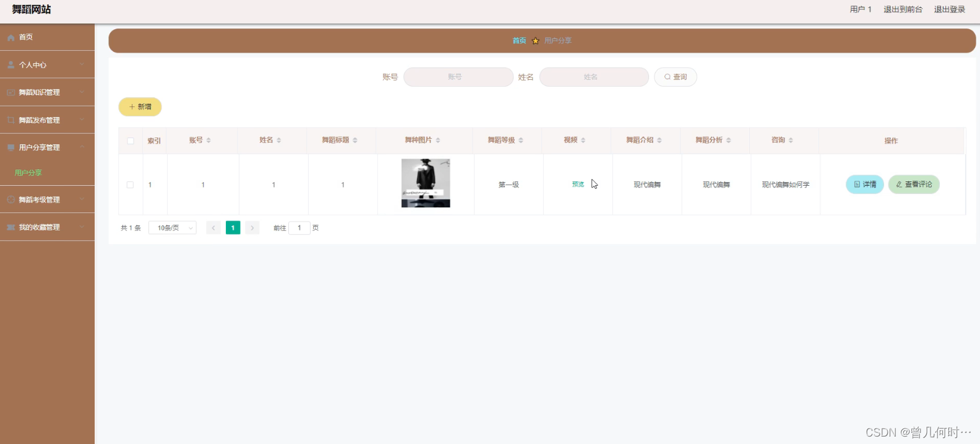This screenshot has height=444, width=980.
Task: Sort by 姓名 column arrows
Action: [279, 141]
